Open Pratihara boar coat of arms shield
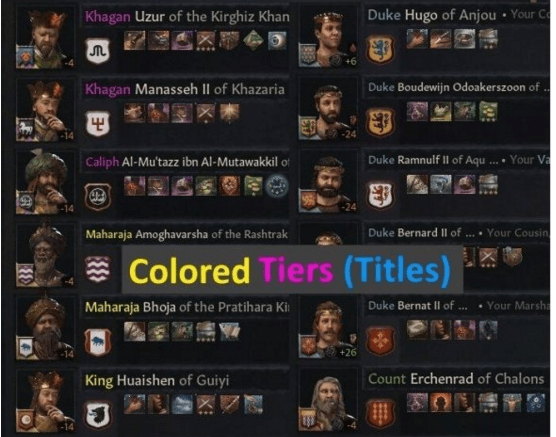 (98, 342)
